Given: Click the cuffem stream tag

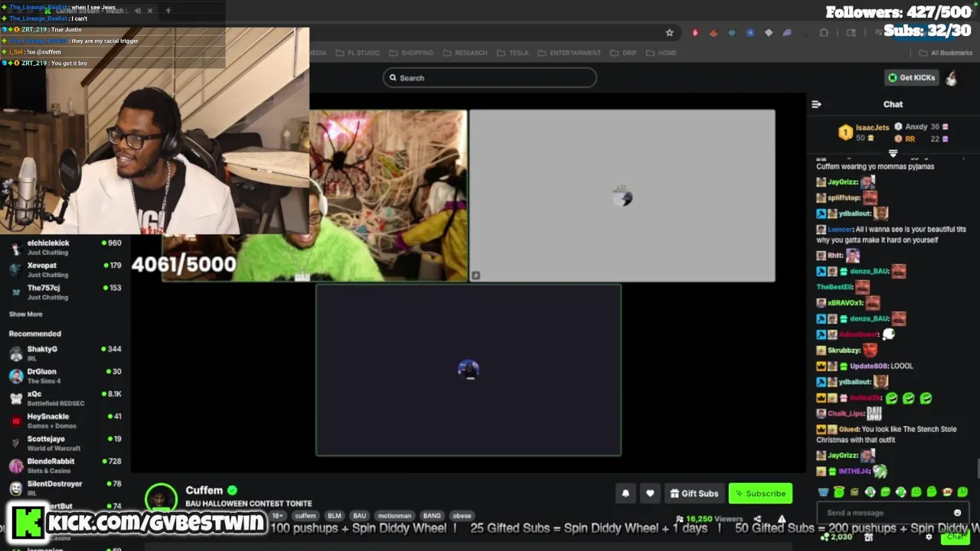Looking at the screenshot, I should click(305, 516).
